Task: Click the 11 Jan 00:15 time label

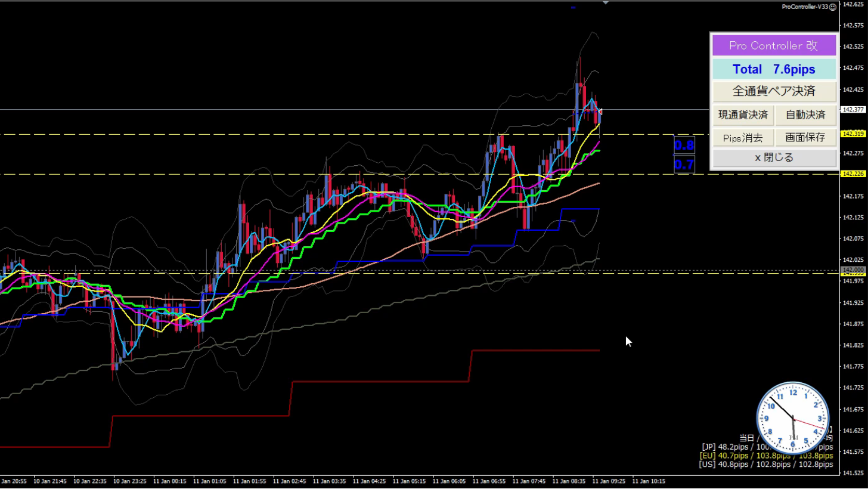Action: (170, 481)
